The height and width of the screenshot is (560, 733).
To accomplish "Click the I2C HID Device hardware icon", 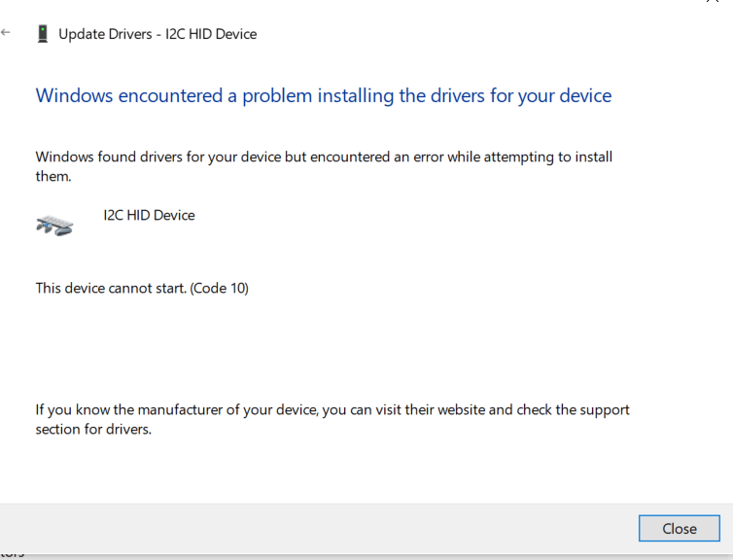I will tap(55, 226).
